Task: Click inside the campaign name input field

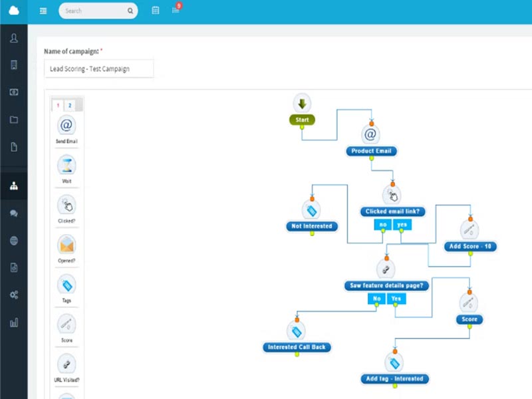Action: (x=98, y=68)
